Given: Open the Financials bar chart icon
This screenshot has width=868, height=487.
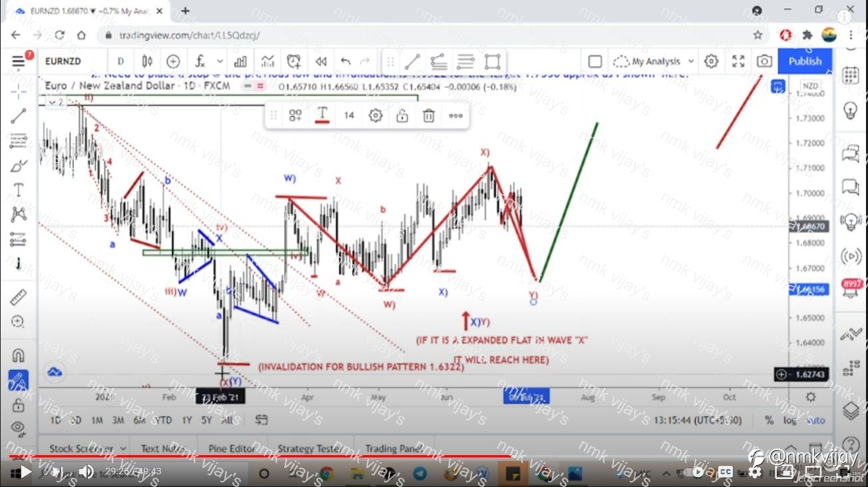Looking at the screenshot, I should (x=241, y=61).
